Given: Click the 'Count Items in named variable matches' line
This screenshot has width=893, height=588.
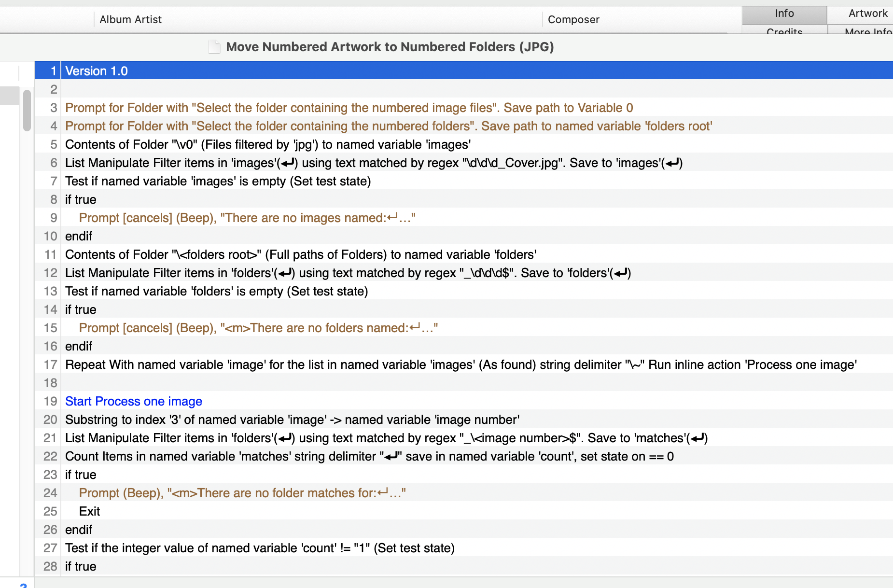Looking at the screenshot, I should coord(369,456).
